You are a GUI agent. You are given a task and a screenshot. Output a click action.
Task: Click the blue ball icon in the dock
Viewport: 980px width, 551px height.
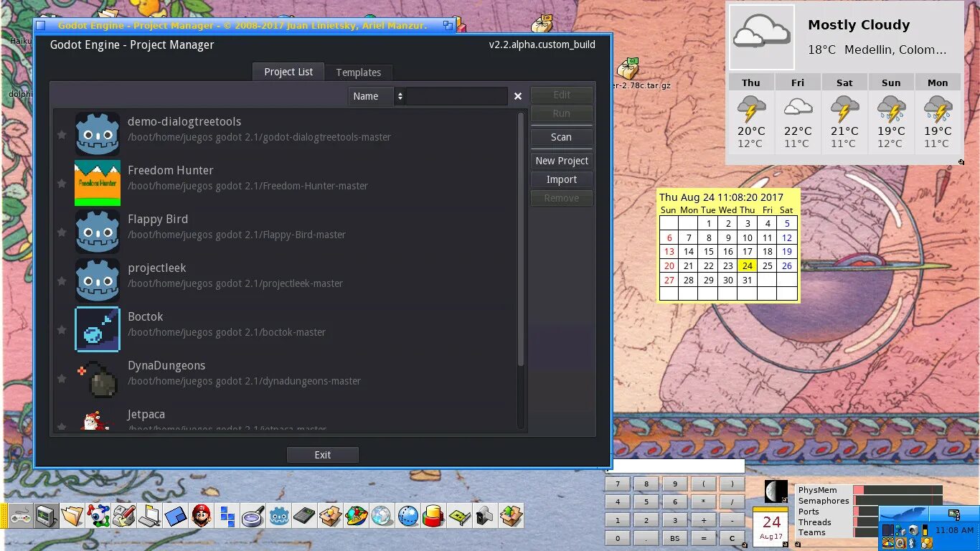408,516
